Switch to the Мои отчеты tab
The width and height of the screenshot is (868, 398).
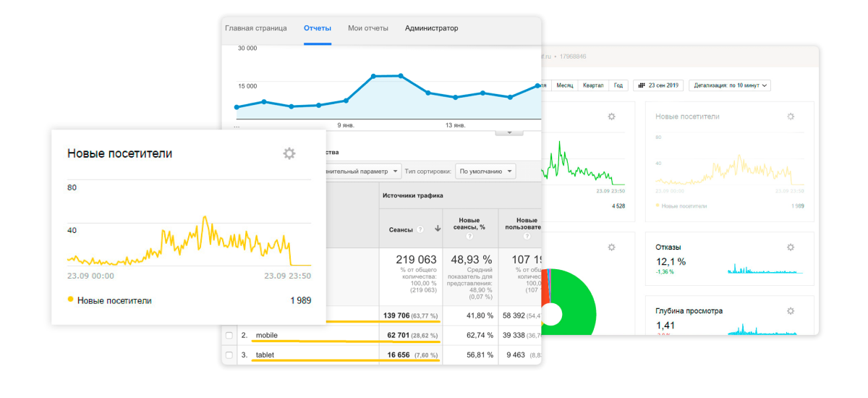coord(367,28)
